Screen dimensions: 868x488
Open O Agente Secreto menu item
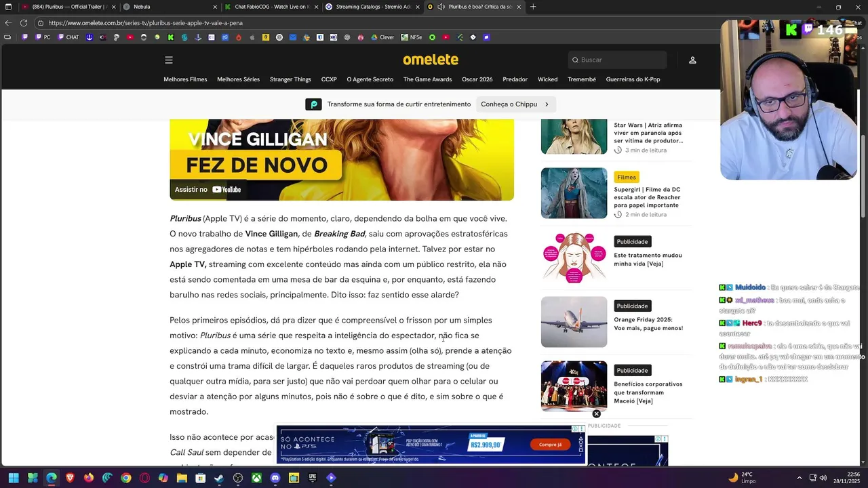pyautogui.click(x=370, y=79)
